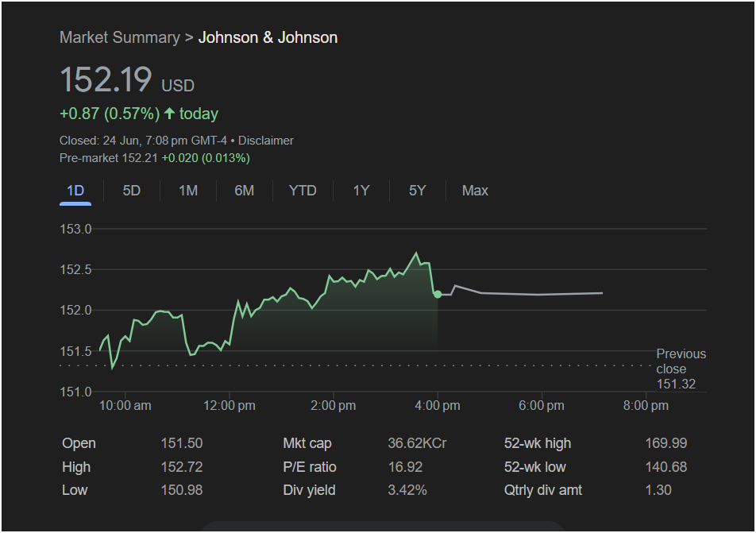This screenshot has width=756, height=533.
Task: Click the Disclaimer link
Action: [266, 141]
